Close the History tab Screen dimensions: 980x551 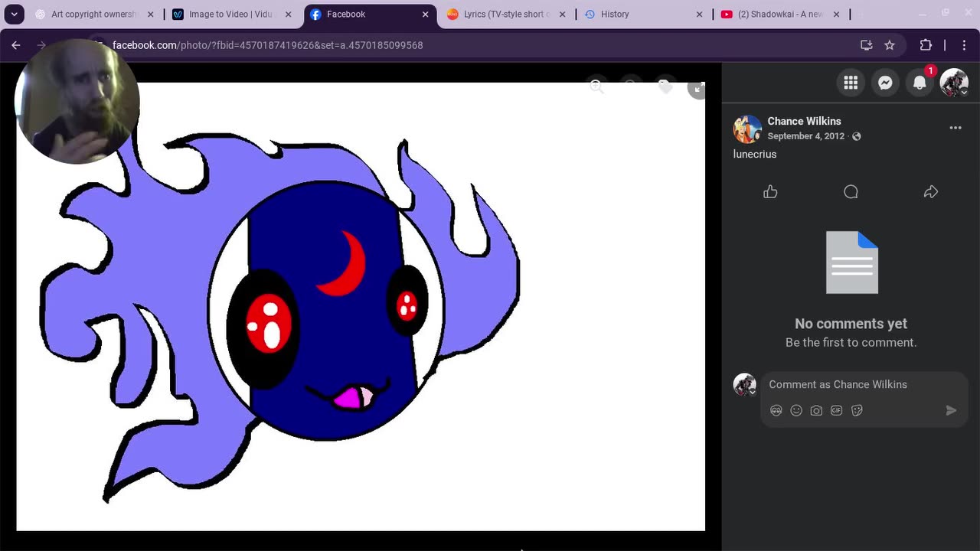point(700,15)
